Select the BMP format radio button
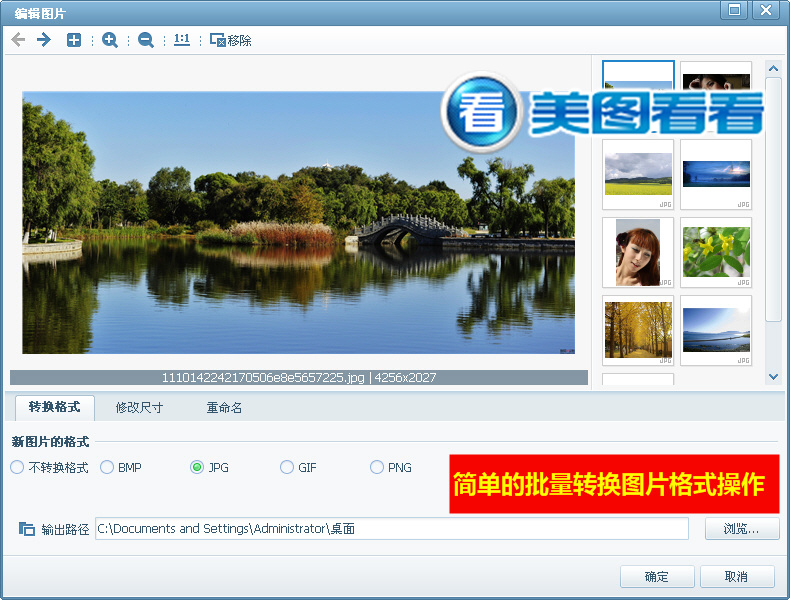Viewport: 790px width, 600px height. tap(121, 468)
